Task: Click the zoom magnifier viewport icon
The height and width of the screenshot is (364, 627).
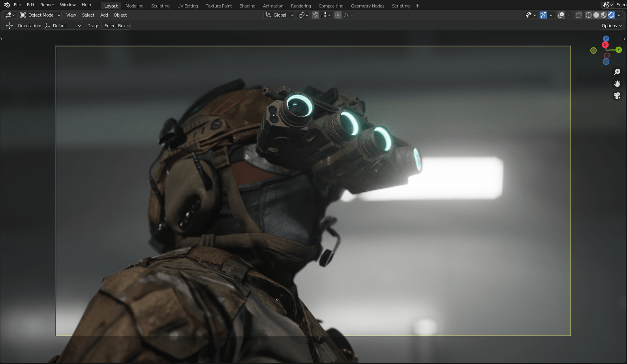Action: tap(617, 72)
